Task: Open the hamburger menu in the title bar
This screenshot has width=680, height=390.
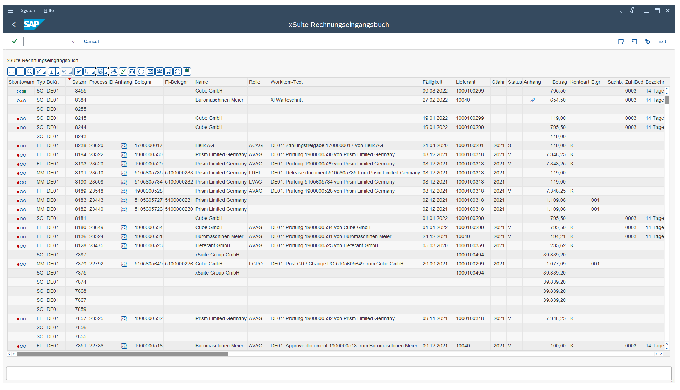Action: click(x=10, y=11)
